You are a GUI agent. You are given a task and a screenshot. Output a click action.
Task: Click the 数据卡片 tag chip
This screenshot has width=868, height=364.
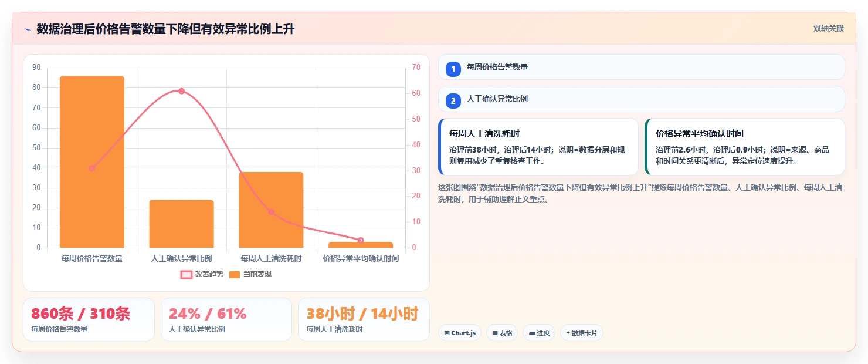[582, 333]
